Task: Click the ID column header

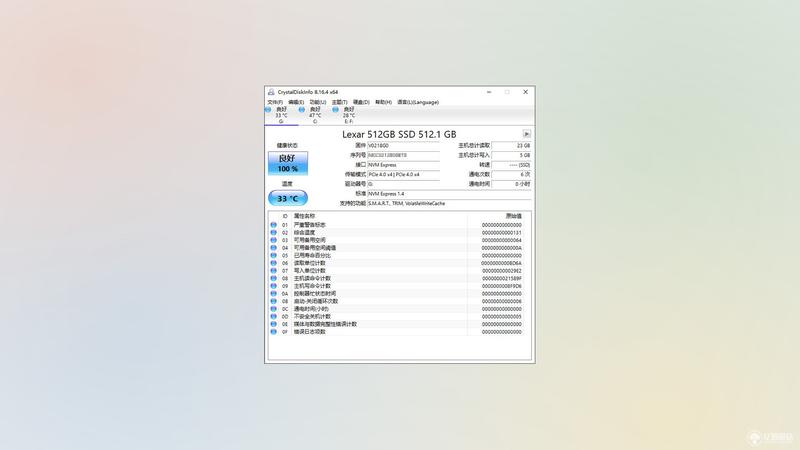Action: click(285, 216)
